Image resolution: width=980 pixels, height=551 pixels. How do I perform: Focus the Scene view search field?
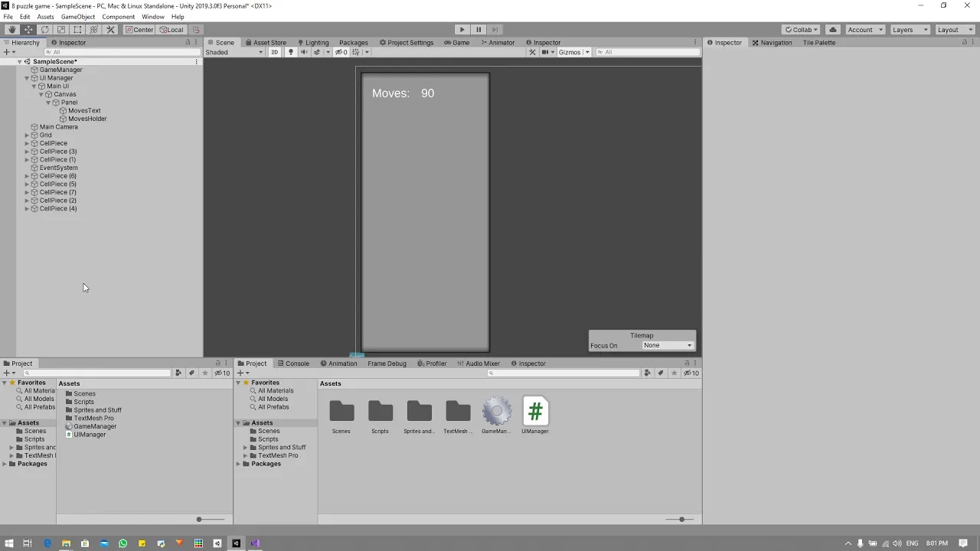click(648, 52)
